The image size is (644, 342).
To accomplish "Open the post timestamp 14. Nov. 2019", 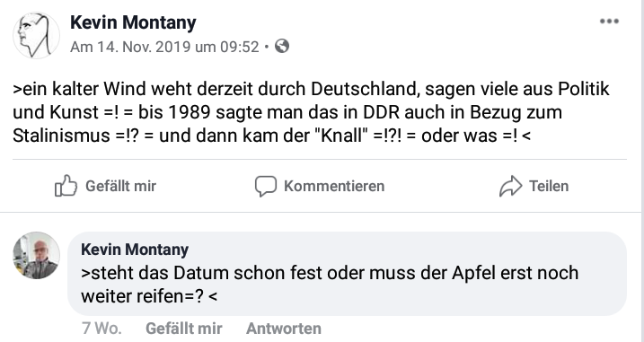I will 164,47.
